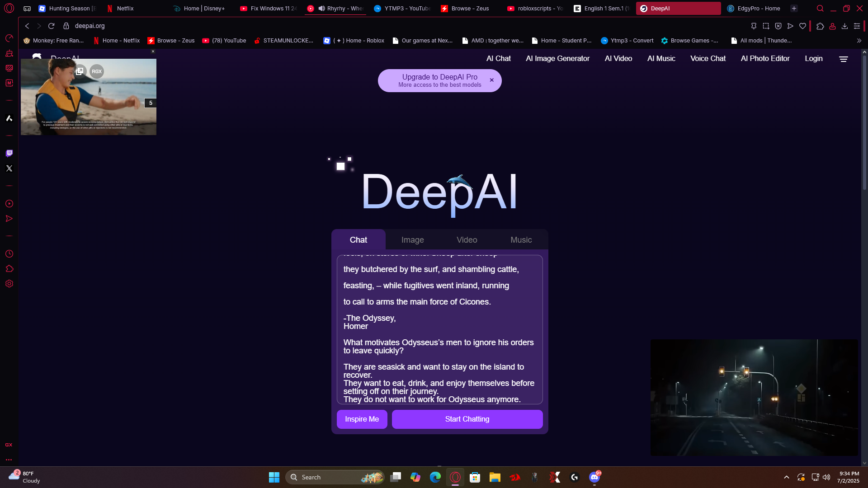
Task: Open the toolbar extensions cube icon
Action: (820, 26)
